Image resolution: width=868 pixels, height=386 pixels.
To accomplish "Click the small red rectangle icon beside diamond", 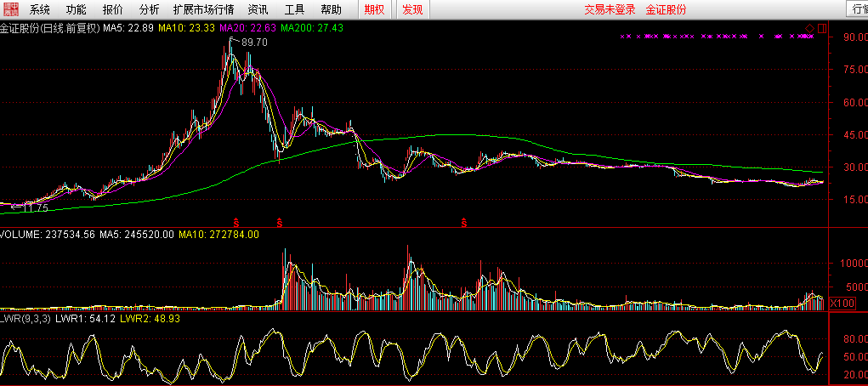I will (821, 28).
